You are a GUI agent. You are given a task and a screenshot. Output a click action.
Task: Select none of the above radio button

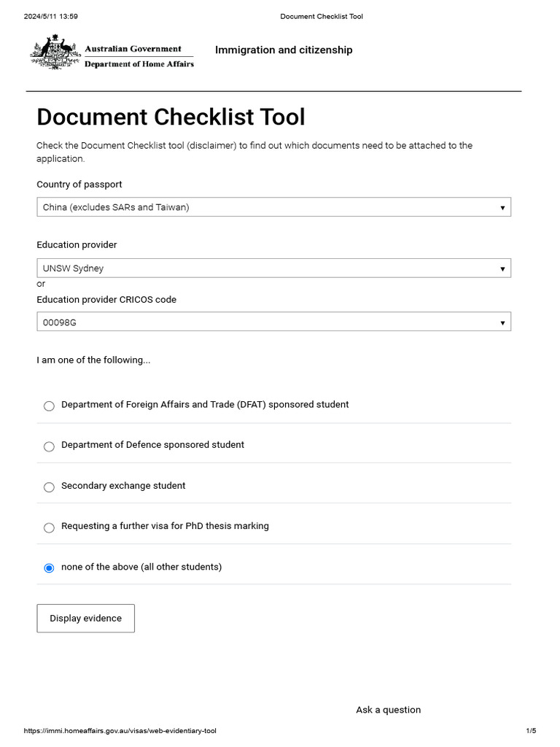tap(49, 568)
